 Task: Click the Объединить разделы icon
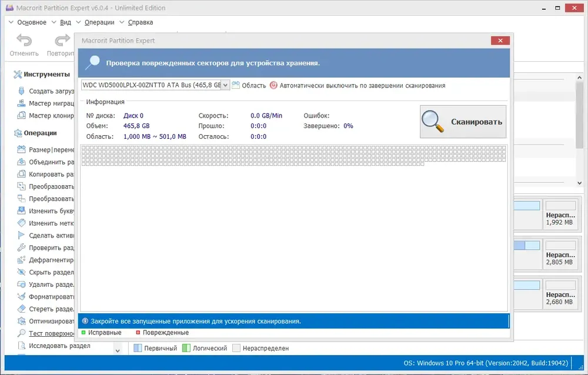click(x=21, y=162)
